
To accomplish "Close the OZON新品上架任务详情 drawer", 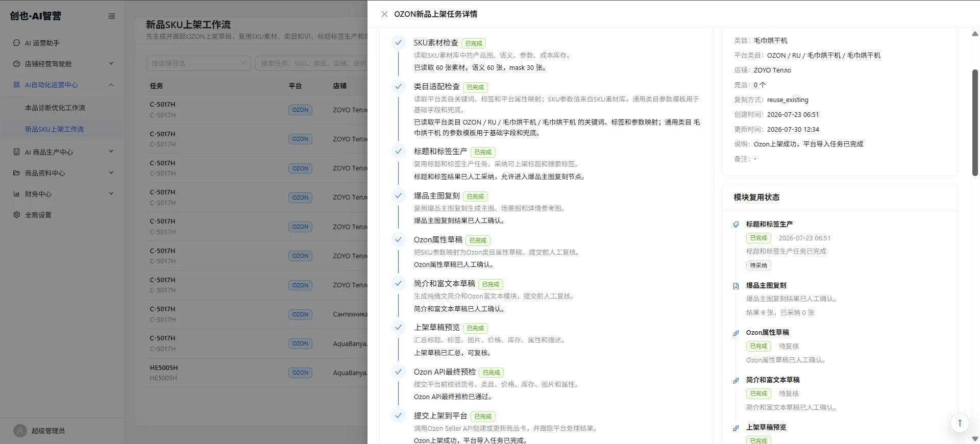I will (x=384, y=14).
